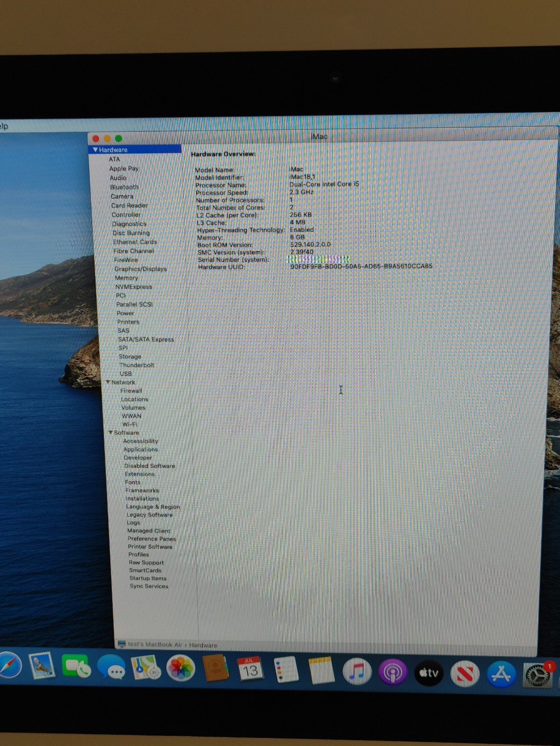
Task: Select Extensions under Software
Action: click(140, 474)
